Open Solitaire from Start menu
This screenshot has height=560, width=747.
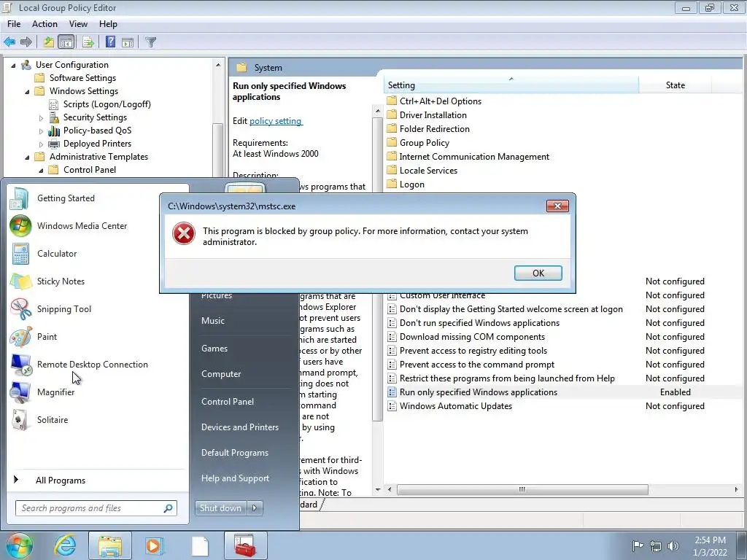coord(53,419)
